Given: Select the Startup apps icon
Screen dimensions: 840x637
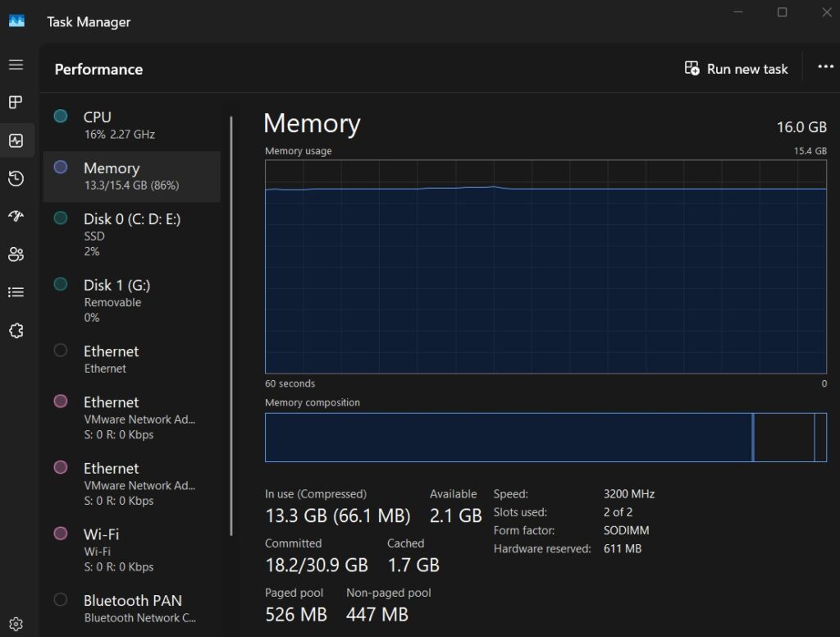Looking at the screenshot, I should [16, 216].
